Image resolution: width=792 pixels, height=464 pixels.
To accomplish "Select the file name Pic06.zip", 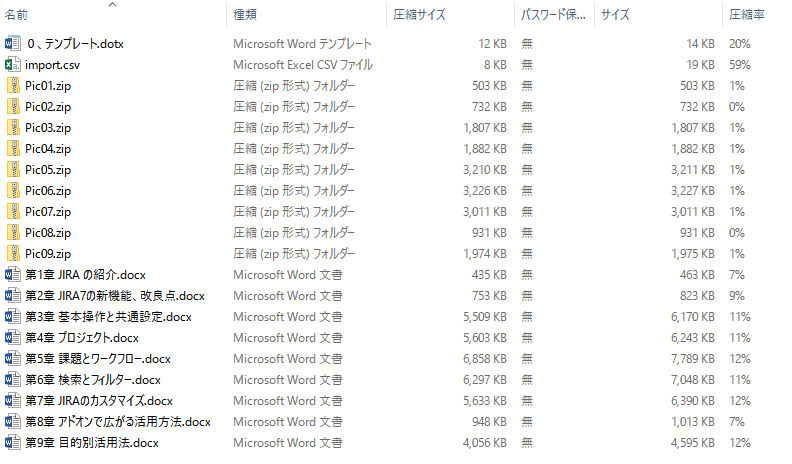I will 48,191.
